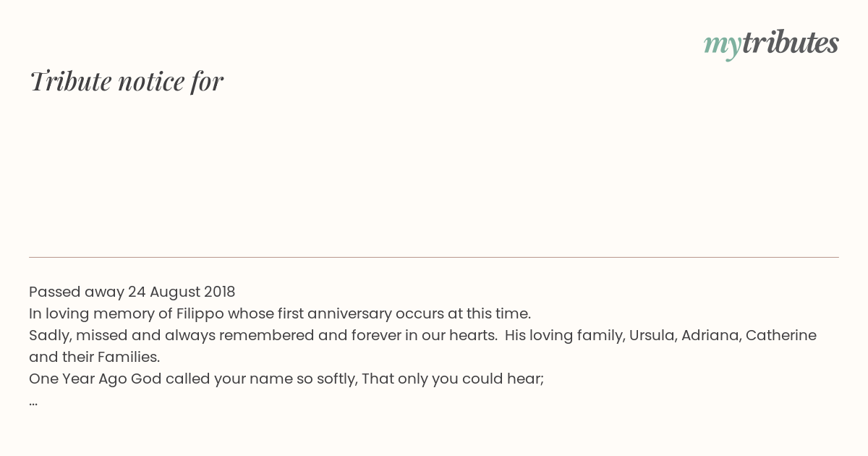Click the phrase "One Year Ago"
Image resolution: width=868 pixels, height=456 pixels.
[78, 379]
